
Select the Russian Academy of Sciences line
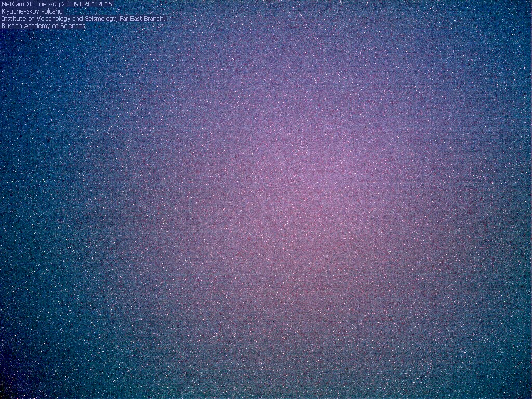pos(43,26)
